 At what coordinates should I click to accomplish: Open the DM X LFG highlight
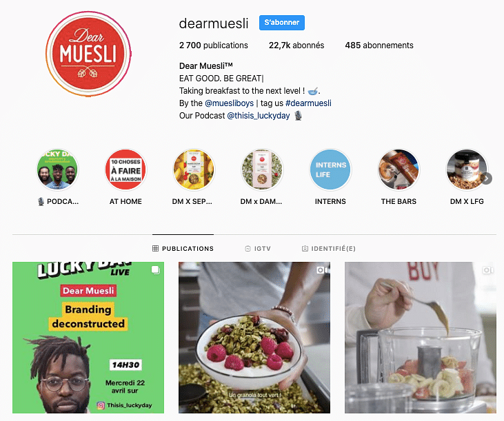(x=467, y=170)
